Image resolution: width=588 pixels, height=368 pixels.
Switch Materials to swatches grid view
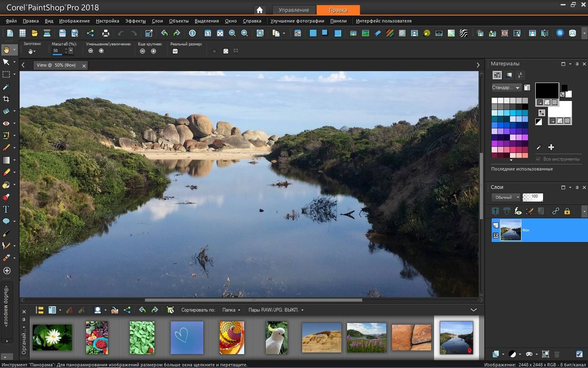tap(497, 75)
